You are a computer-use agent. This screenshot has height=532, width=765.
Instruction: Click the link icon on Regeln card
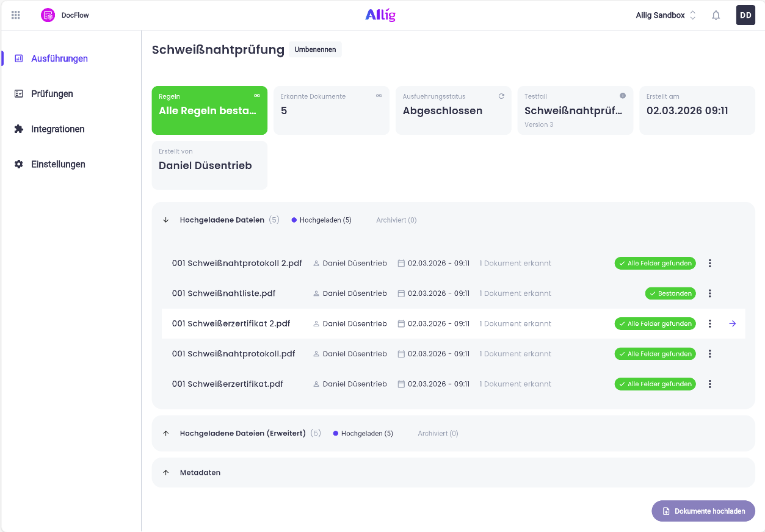(x=257, y=96)
